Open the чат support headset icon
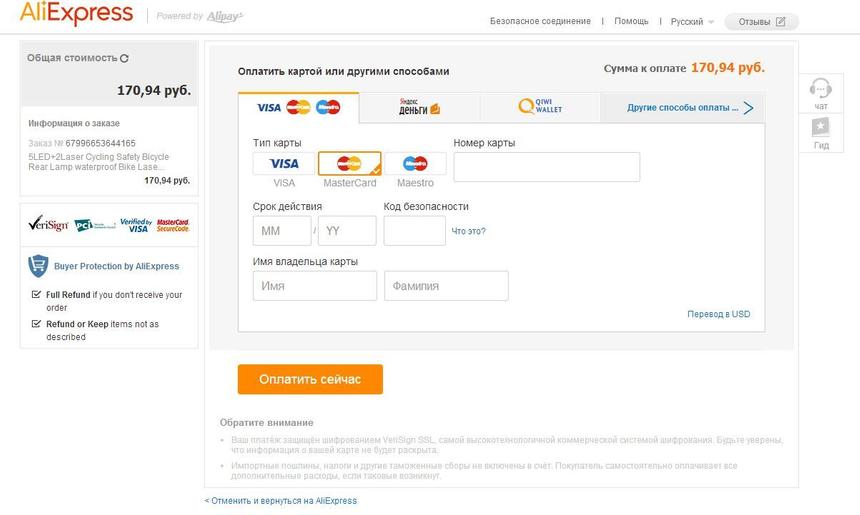 [x=820, y=89]
